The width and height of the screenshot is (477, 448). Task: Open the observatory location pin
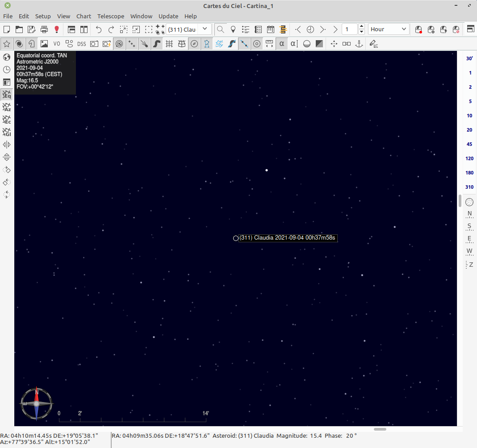pos(233,29)
